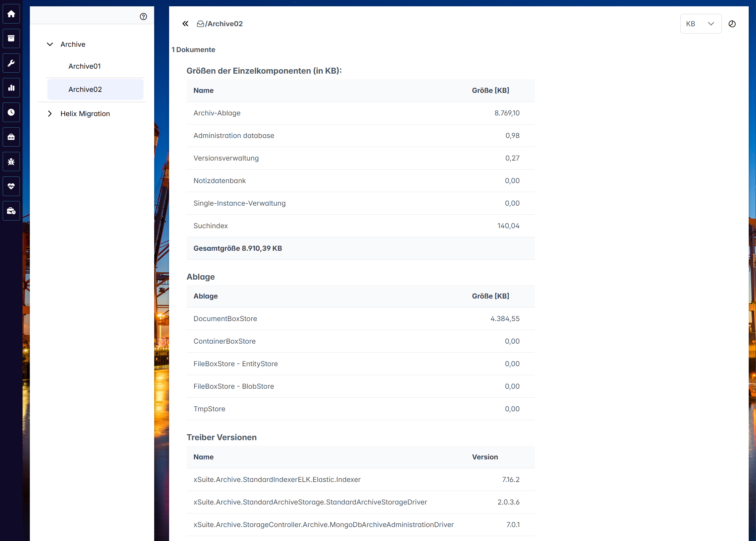Open the archive box icon in sidebar

[11, 38]
